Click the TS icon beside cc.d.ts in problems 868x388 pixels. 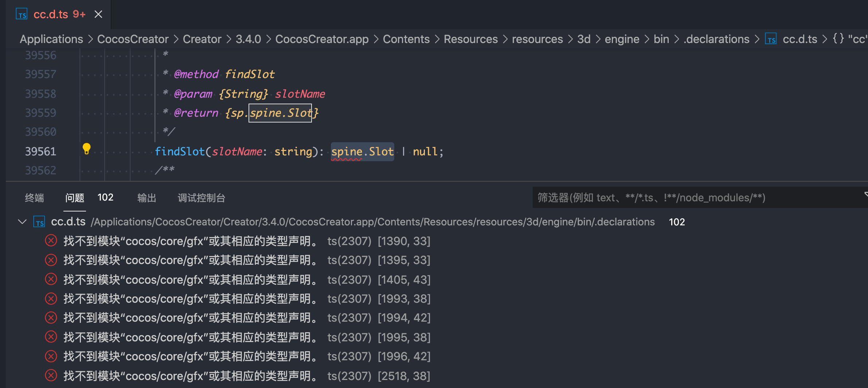point(39,222)
